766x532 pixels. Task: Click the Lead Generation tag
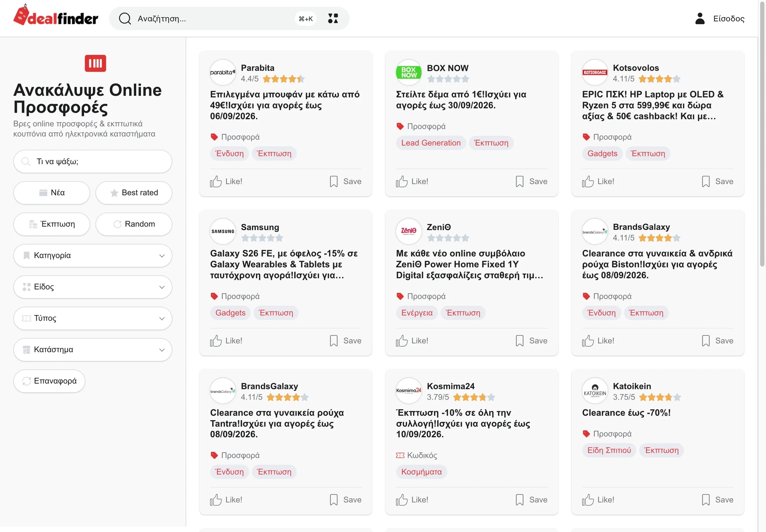click(x=431, y=143)
